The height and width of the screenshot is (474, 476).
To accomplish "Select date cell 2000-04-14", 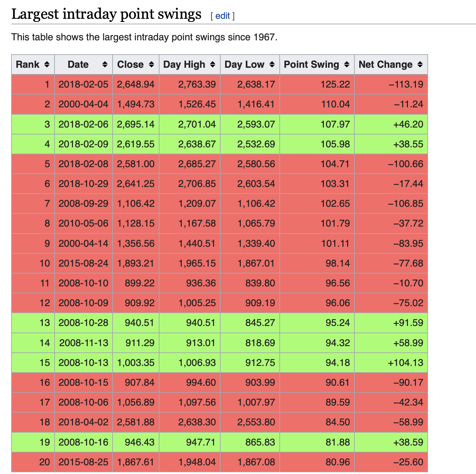I will point(83,244).
